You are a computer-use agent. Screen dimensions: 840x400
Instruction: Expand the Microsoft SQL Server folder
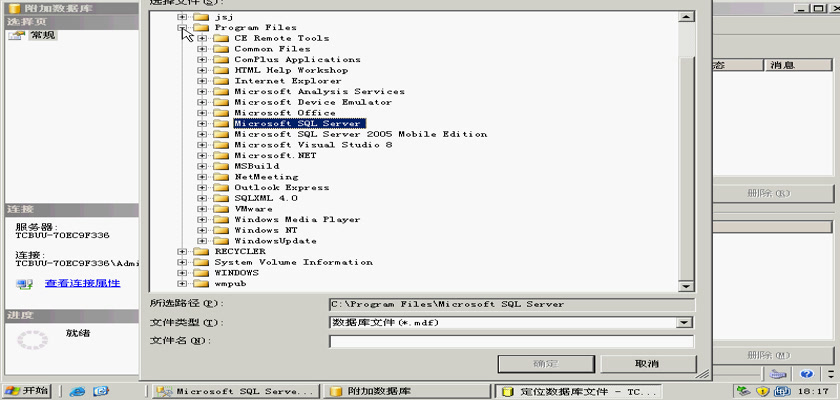202,124
